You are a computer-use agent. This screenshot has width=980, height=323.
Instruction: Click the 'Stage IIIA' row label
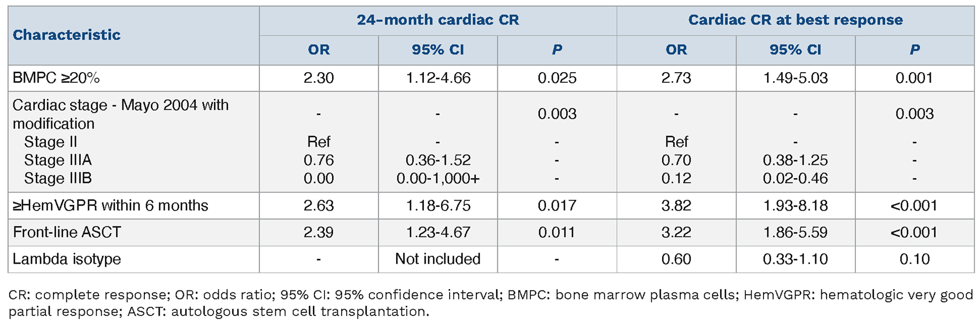point(58,160)
